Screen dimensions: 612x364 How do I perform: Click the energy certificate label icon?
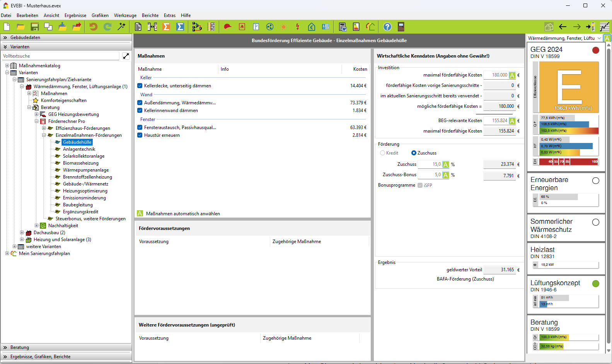[x=356, y=27]
